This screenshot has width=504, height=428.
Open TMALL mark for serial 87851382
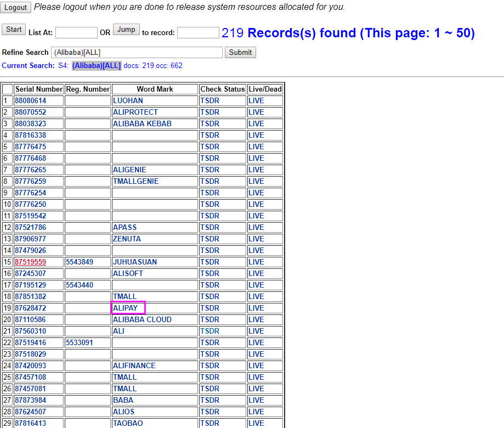pos(124,297)
